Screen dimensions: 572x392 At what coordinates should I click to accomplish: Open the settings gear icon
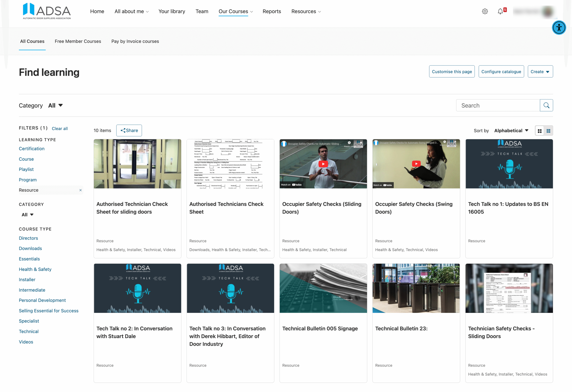point(485,11)
